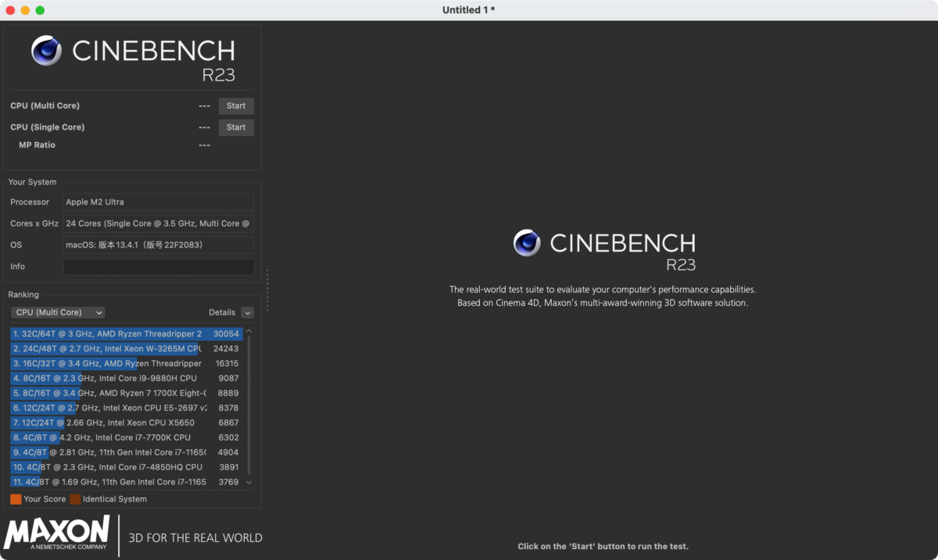The height and width of the screenshot is (560, 938).
Task: Click the ranking list scroll-up arrow
Action: (249, 332)
